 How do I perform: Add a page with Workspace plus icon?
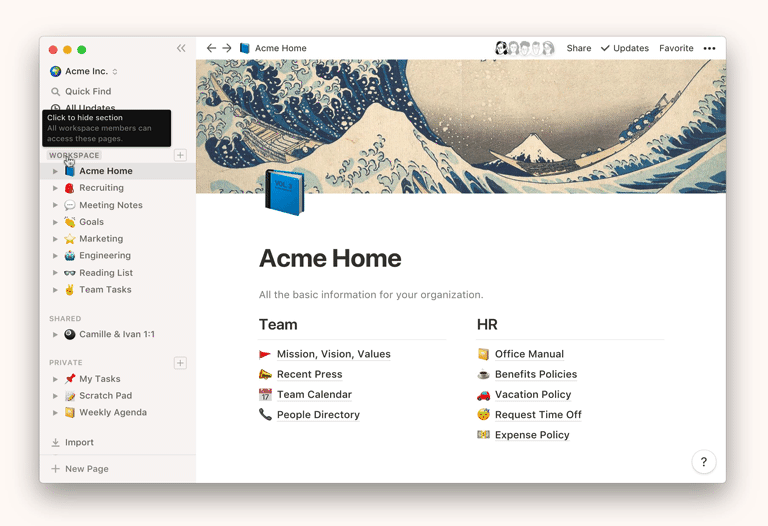coord(180,155)
